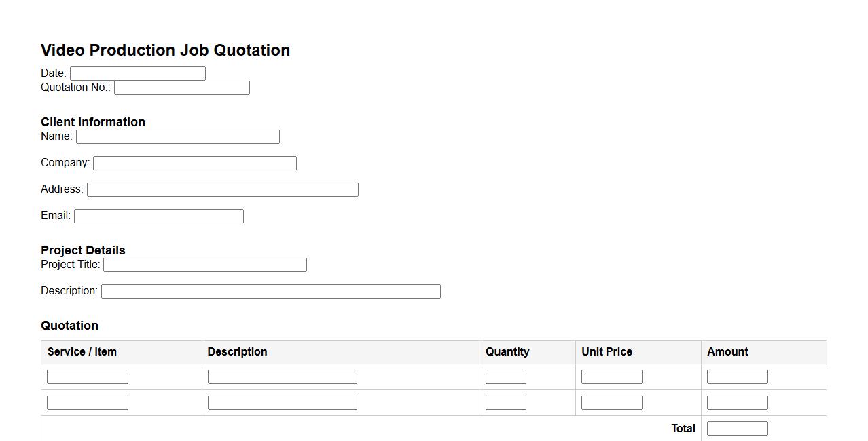Select first row Amount field
This screenshot has height=441, width=868.
737,377
